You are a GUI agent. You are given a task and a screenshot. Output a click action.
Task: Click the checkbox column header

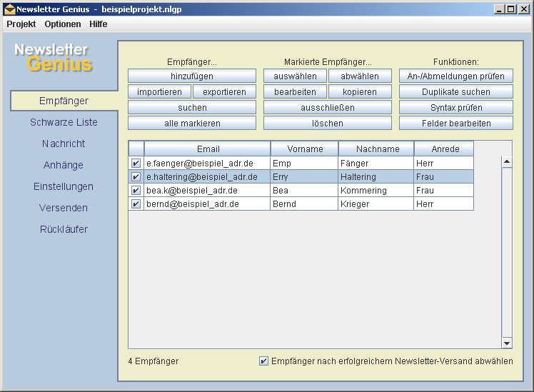[x=136, y=149]
